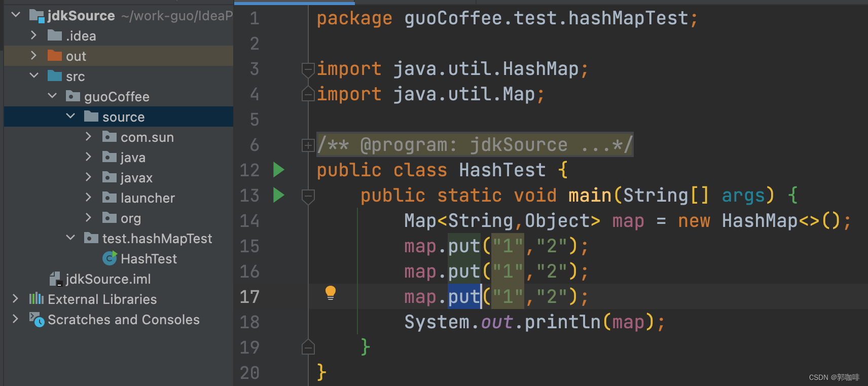The image size is (868, 386).
Task: Expand the folded doc comment on line 6
Action: 308,145
